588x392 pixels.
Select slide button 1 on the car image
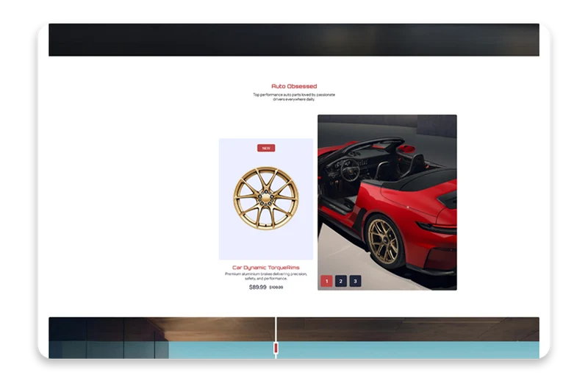pyautogui.click(x=326, y=281)
